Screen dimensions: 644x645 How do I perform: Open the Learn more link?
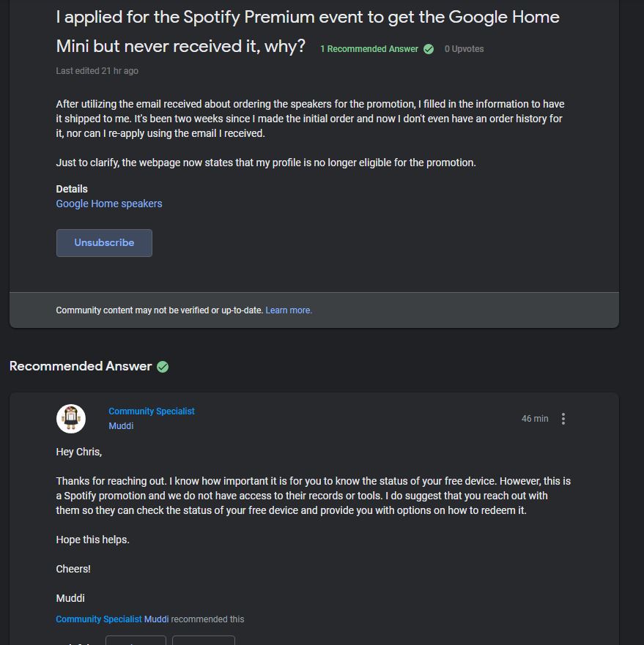[289, 310]
